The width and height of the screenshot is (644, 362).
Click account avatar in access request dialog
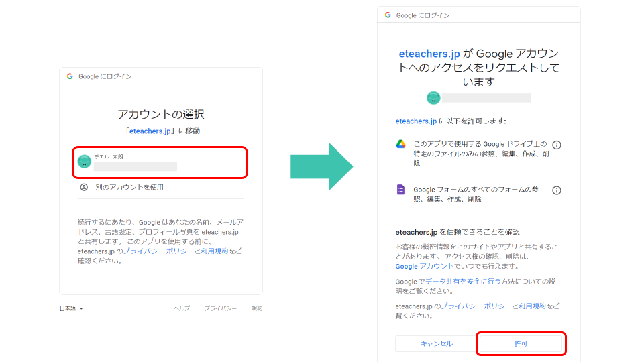[433, 98]
